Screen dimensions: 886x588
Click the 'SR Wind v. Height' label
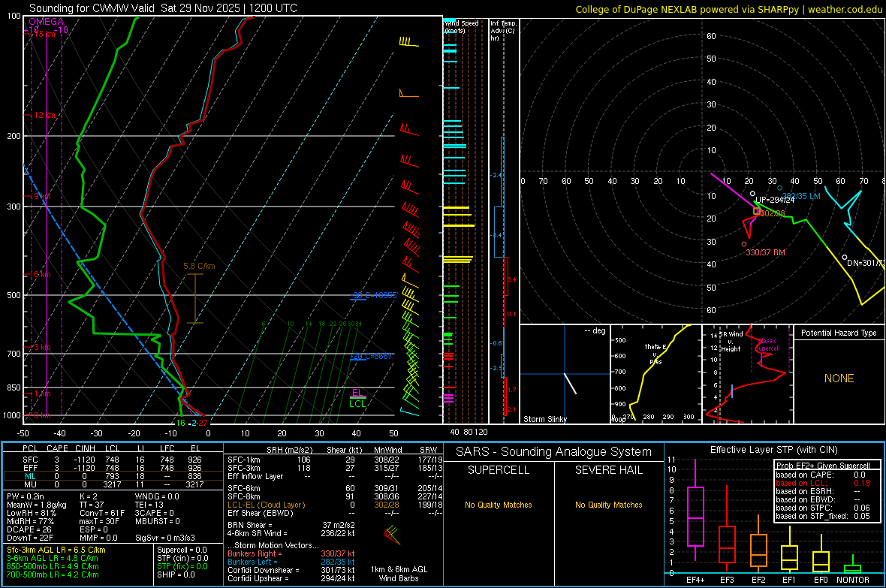point(731,342)
